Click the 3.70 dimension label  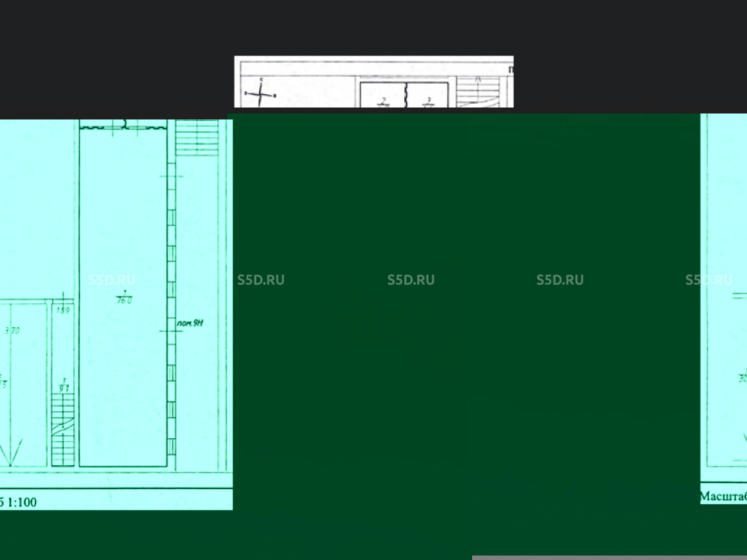tap(11, 329)
